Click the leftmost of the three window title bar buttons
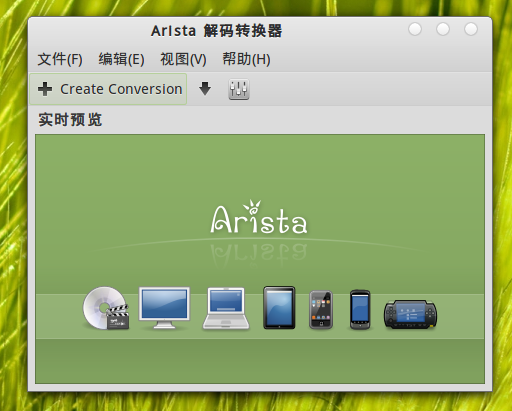The image size is (512, 411). pyautogui.click(x=415, y=29)
